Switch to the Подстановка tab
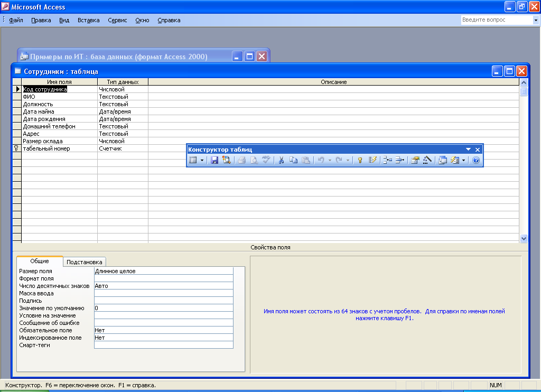The height and width of the screenshot is (392, 541). pos(84,262)
